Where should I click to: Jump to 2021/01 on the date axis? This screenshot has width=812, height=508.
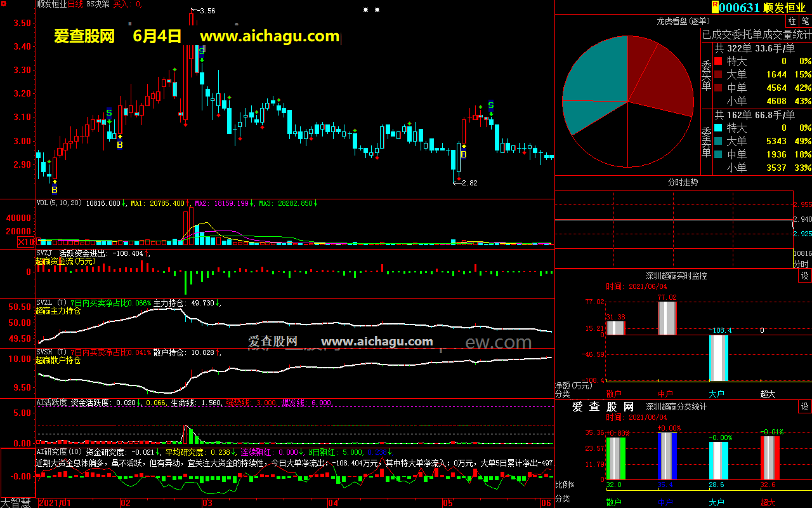56,503
